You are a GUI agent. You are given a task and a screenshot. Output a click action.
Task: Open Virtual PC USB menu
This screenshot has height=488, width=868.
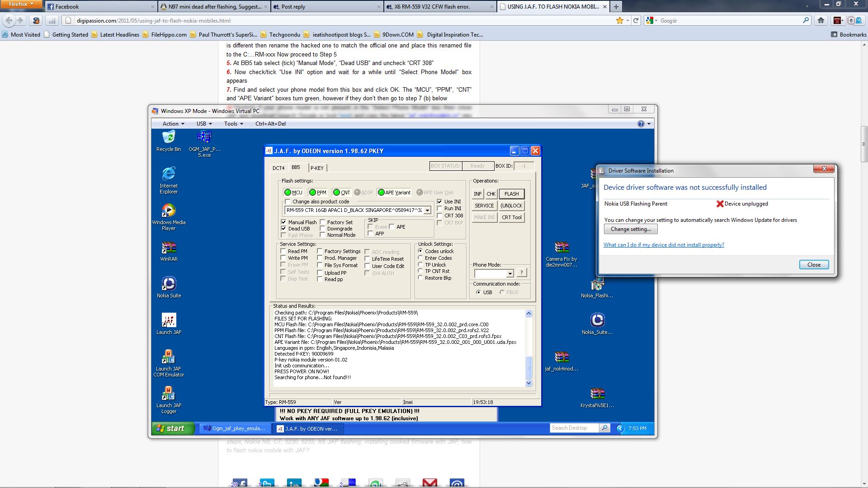(204, 124)
